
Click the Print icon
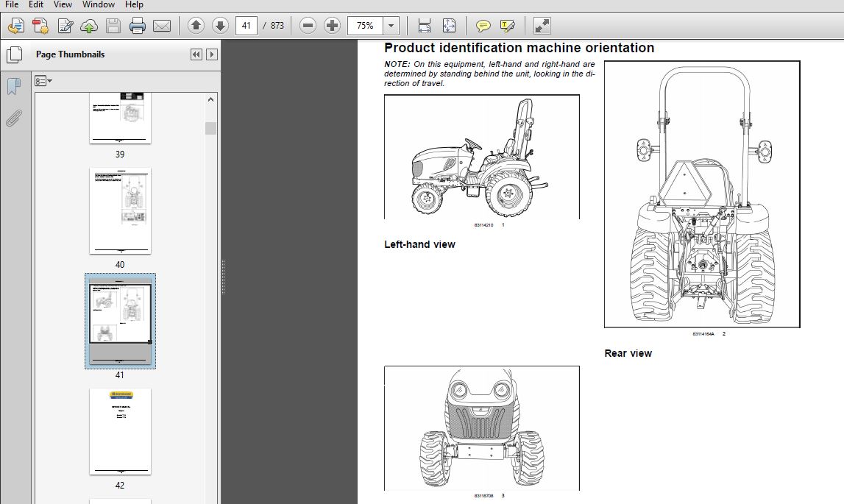pyautogui.click(x=138, y=25)
